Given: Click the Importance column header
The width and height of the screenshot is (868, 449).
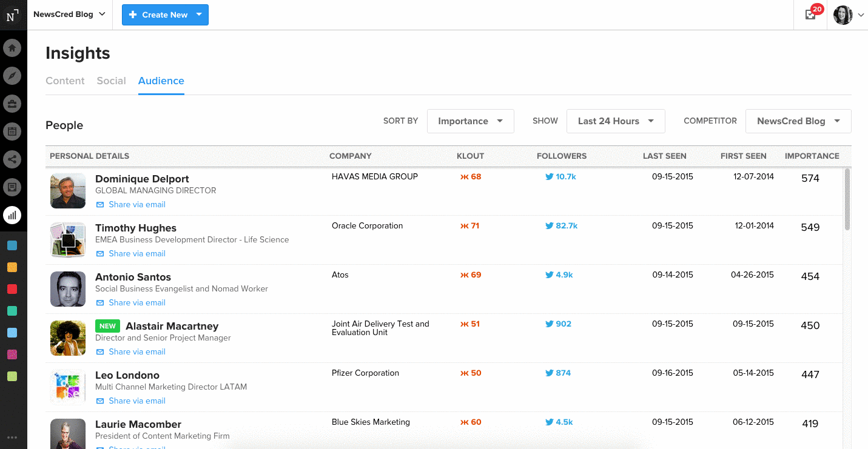Looking at the screenshot, I should 812,156.
